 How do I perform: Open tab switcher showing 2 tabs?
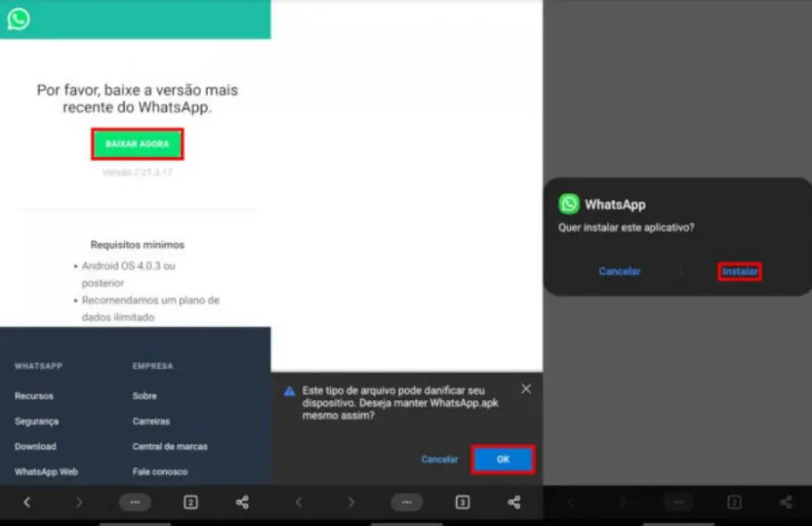(191, 502)
